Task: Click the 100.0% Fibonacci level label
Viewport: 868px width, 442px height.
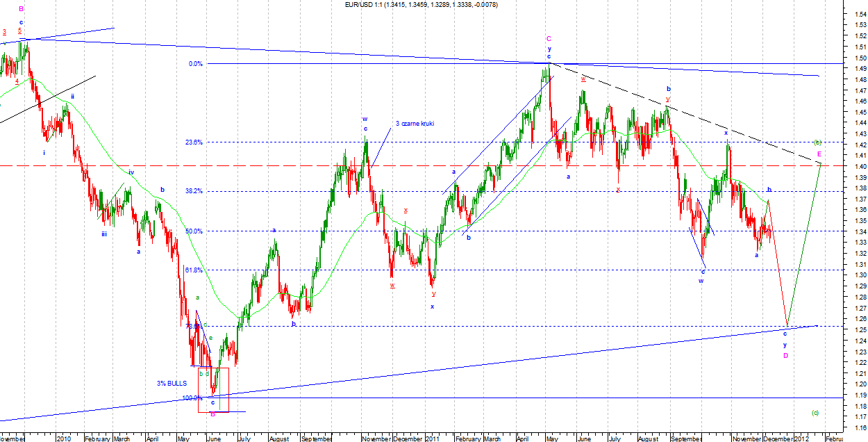Action: pos(192,398)
